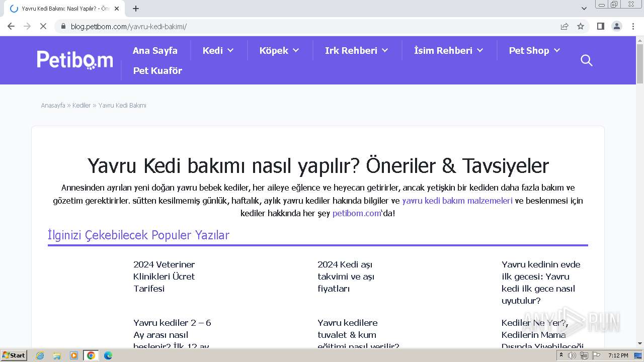Stop page loading with the X button
Screen dimensions: 644x362
click(43, 26)
